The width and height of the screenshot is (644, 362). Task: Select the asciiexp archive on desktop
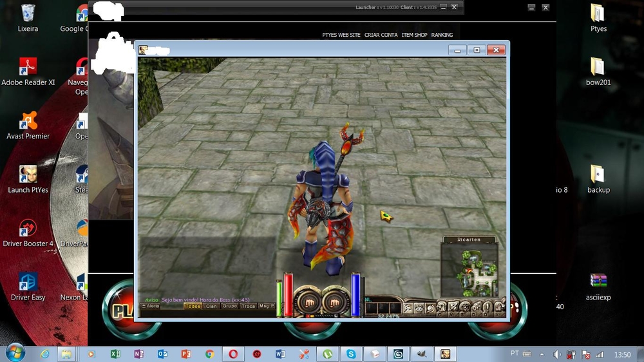pos(598,287)
